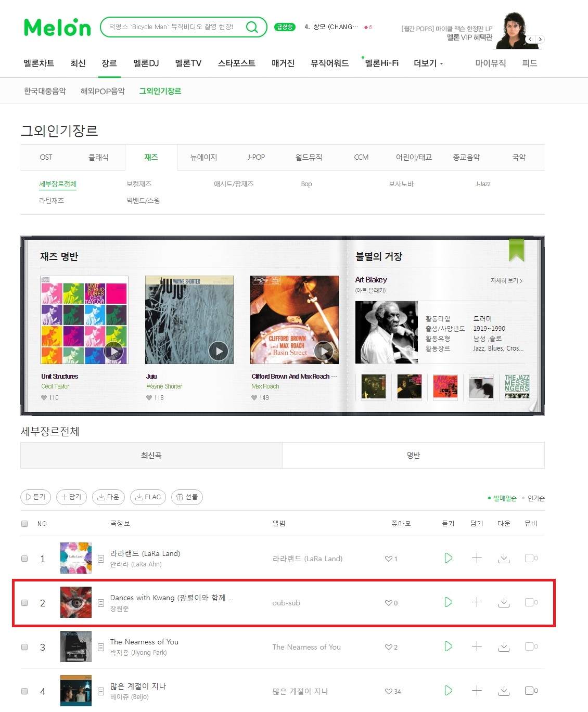
Task: Play track 1 라라랜드 (LaRa Land)
Action: pyautogui.click(x=448, y=558)
